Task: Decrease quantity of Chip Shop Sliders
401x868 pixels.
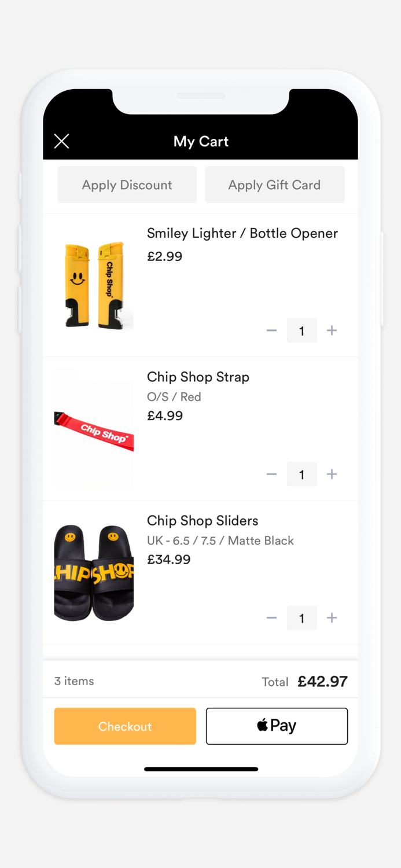Action: click(x=271, y=617)
